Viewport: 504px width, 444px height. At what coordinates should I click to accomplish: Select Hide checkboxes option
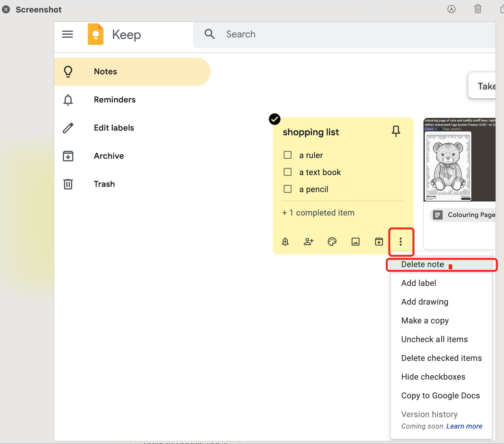441,377
